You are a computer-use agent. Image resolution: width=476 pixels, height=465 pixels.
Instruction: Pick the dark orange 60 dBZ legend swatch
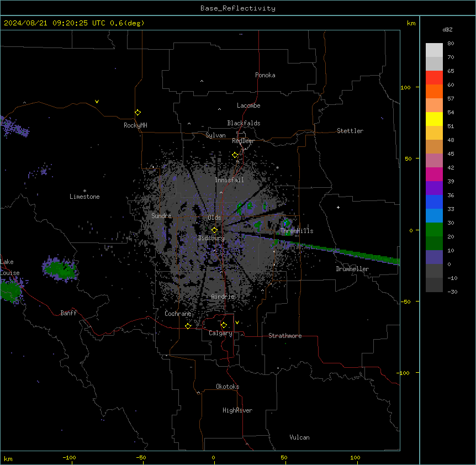434,91
